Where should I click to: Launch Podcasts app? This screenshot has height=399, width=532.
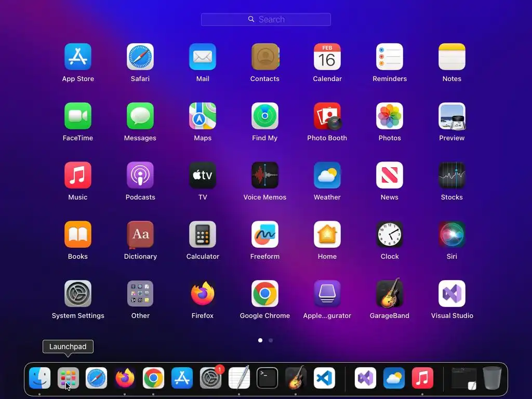(140, 175)
